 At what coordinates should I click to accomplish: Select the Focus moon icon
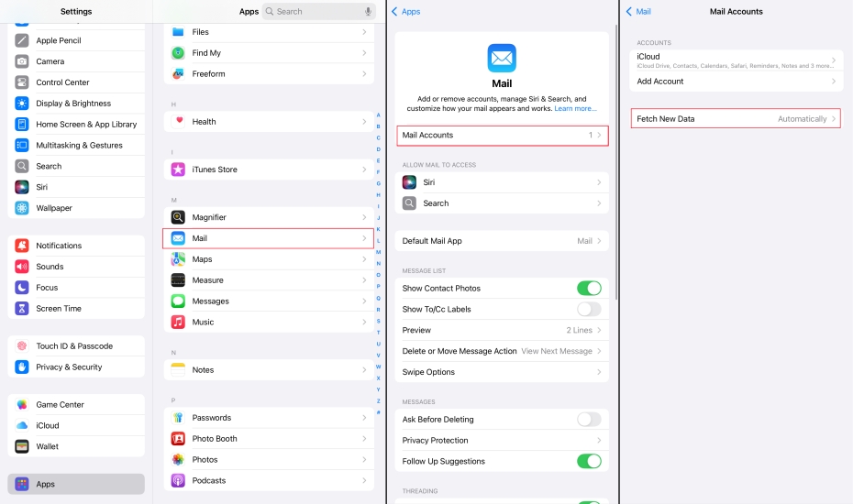coord(22,287)
